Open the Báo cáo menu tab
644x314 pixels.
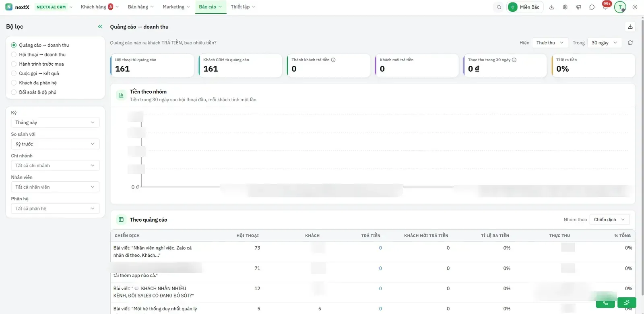coord(211,7)
